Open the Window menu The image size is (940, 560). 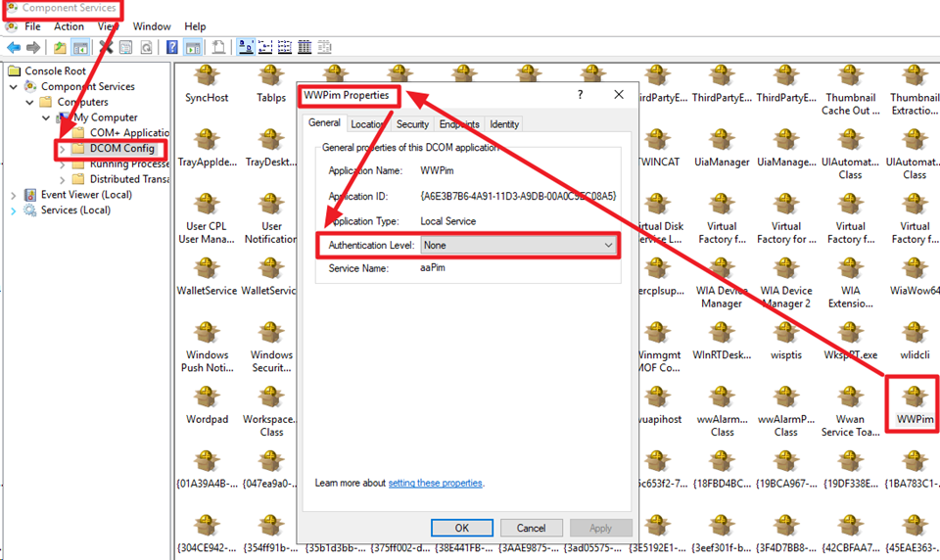152,26
